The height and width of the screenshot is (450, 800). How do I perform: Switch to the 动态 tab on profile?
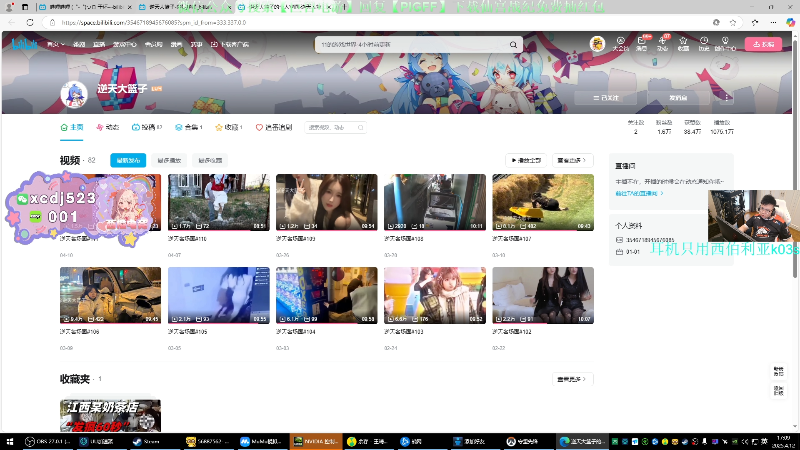108,128
